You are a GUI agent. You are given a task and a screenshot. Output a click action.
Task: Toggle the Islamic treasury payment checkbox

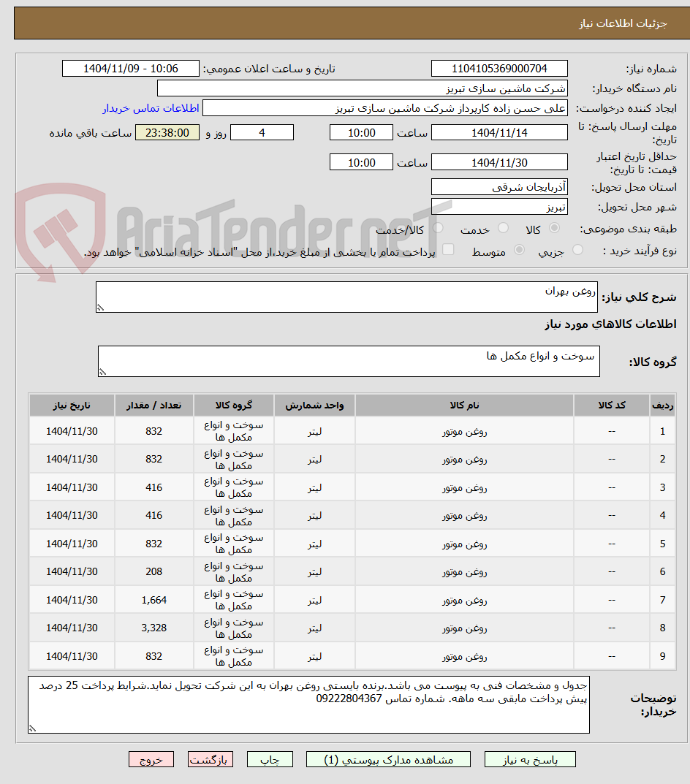(x=448, y=249)
